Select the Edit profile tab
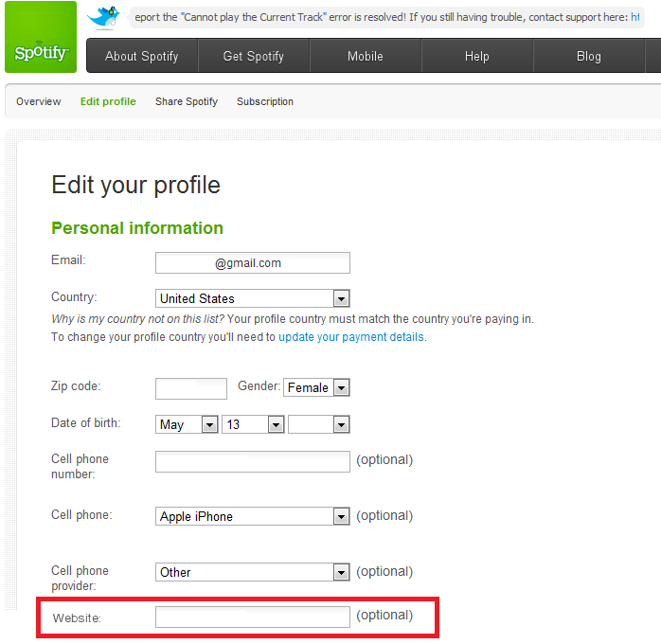This screenshot has width=661, height=644. [x=108, y=101]
